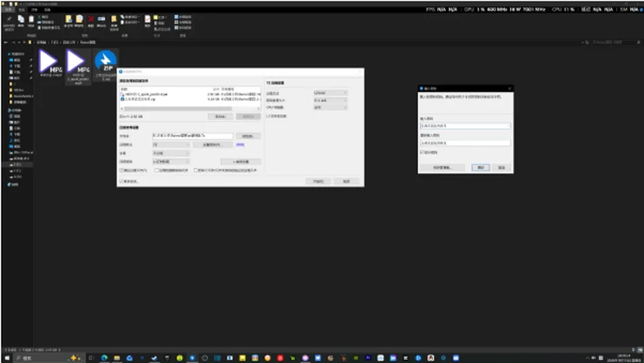Select the second MP4 video file
Image resolution: width=644 pixels, height=363 pixels.
point(78,67)
